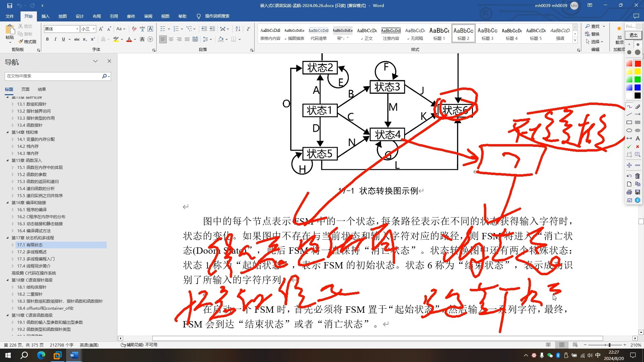Undo last annotation in Pointofix toolbar
This screenshot has height=362, width=644.
[629, 176]
